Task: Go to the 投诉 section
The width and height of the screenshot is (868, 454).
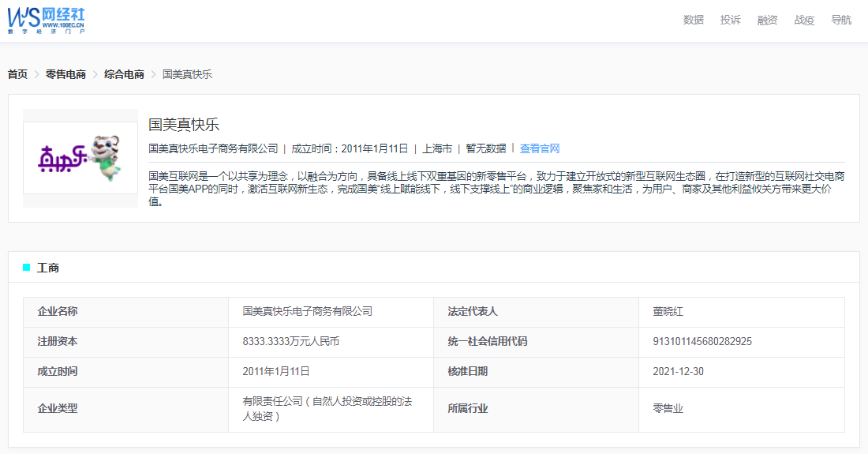Action: coord(730,21)
